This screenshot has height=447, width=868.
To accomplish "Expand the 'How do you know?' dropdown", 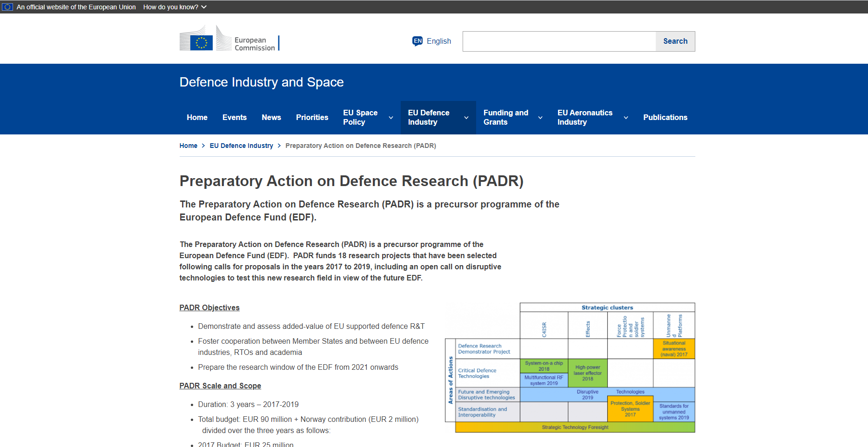I will (x=175, y=7).
